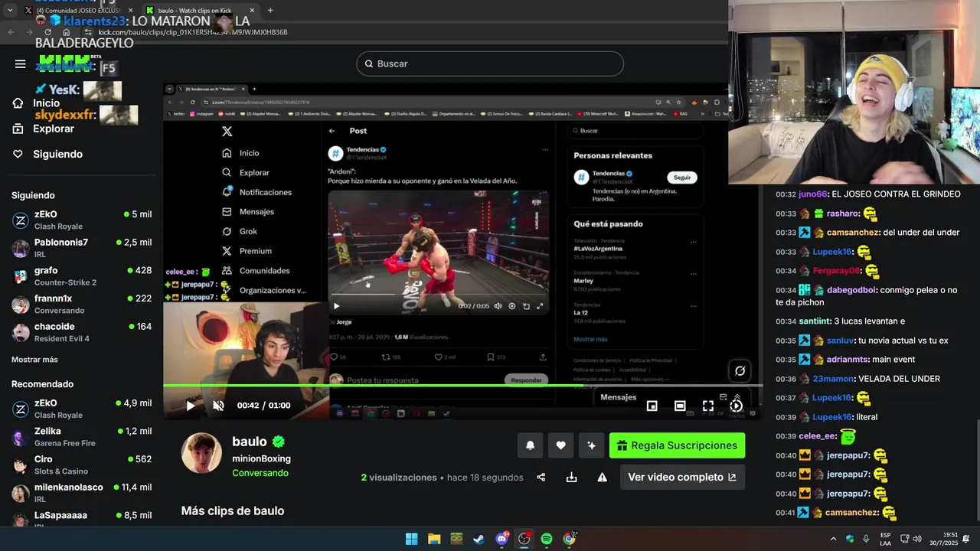Open File Explorer from the taskbar
The width and height of the screenshot is (980, 551).
[434, 539]
